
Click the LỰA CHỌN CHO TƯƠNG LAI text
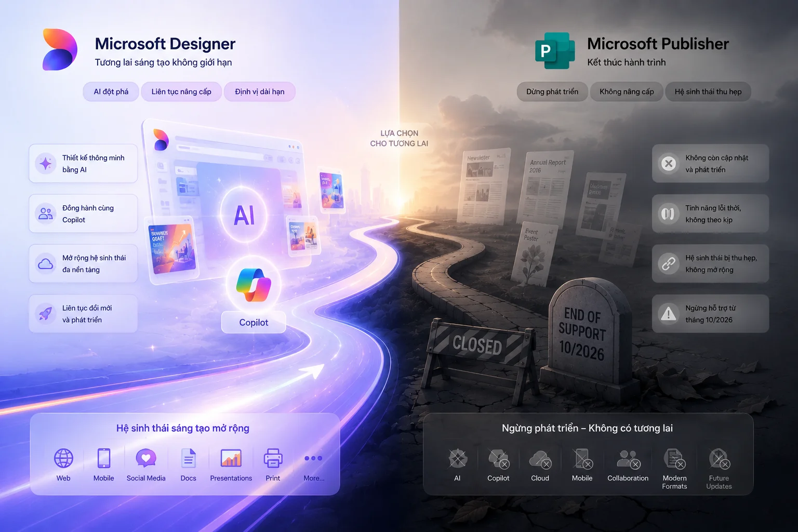click(399, 138)
